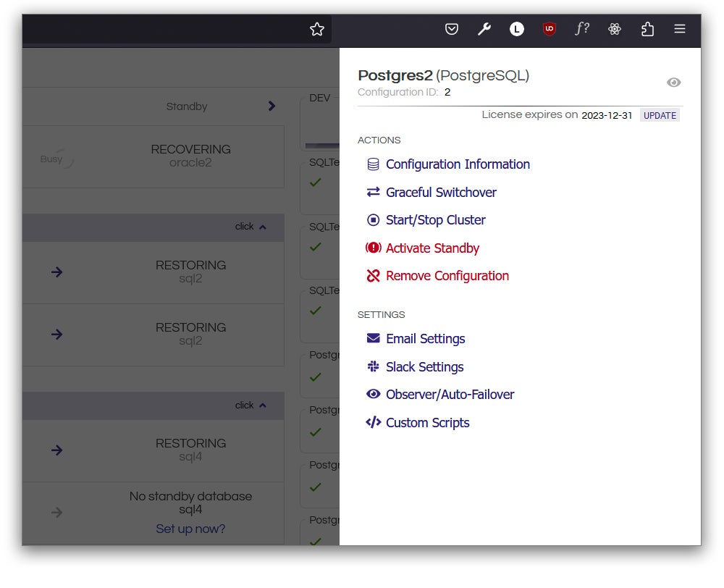Screen dimensions: 724x588
Task: Collapse the upper 'click' chevron section
Action: pos(262,227)
